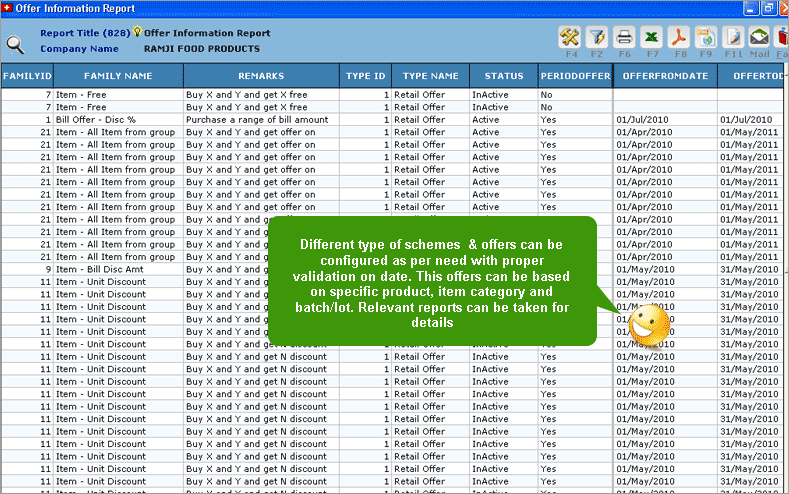The height and width of the screenshot is (494, 789).
Task: Sort by REMARKS column header
Action: 261,76
